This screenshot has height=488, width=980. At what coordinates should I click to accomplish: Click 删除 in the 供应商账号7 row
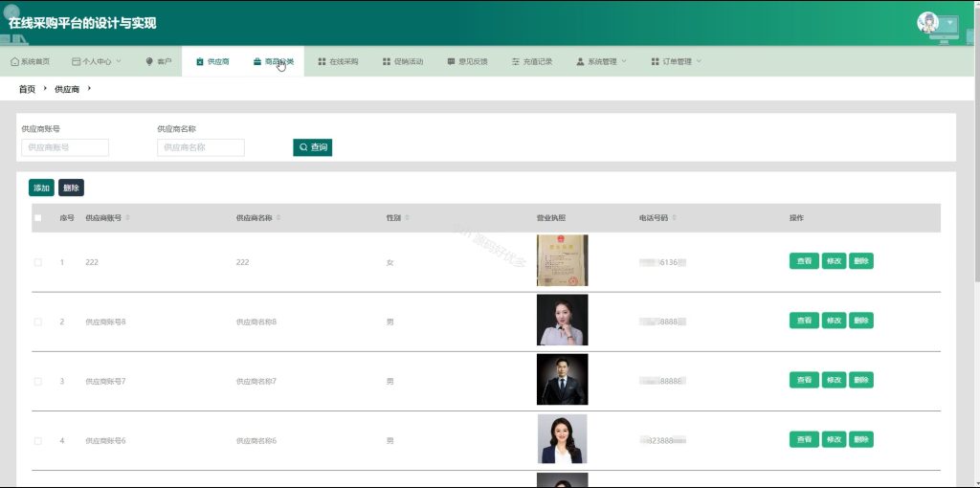pyautogui.click(x=861, y=380)
